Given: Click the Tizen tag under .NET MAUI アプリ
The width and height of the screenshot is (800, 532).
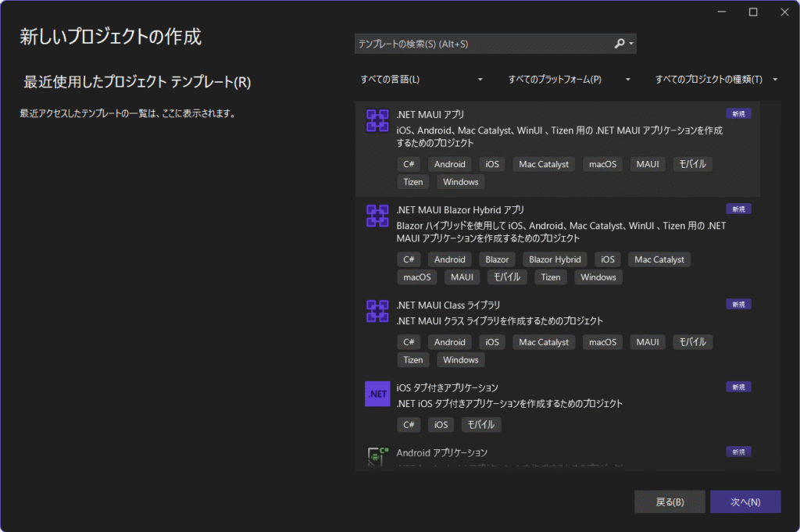Looking at the screenshot, I should click(412, 182).
